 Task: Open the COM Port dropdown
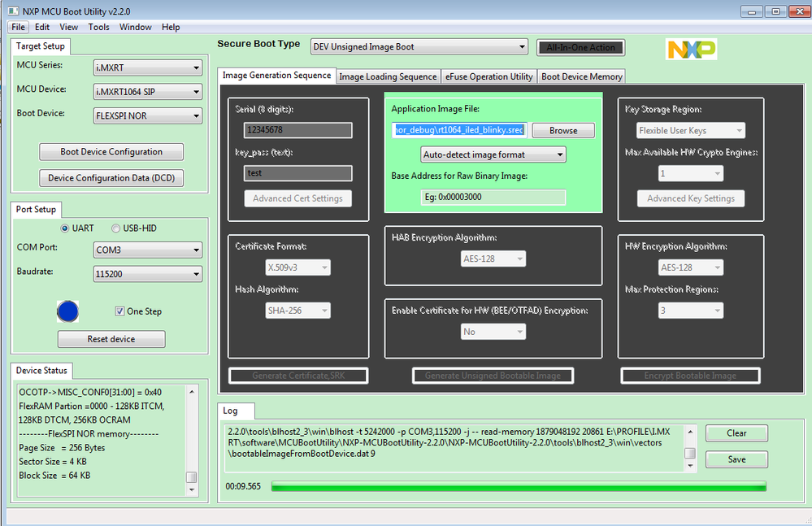click(x=148, y=250)
